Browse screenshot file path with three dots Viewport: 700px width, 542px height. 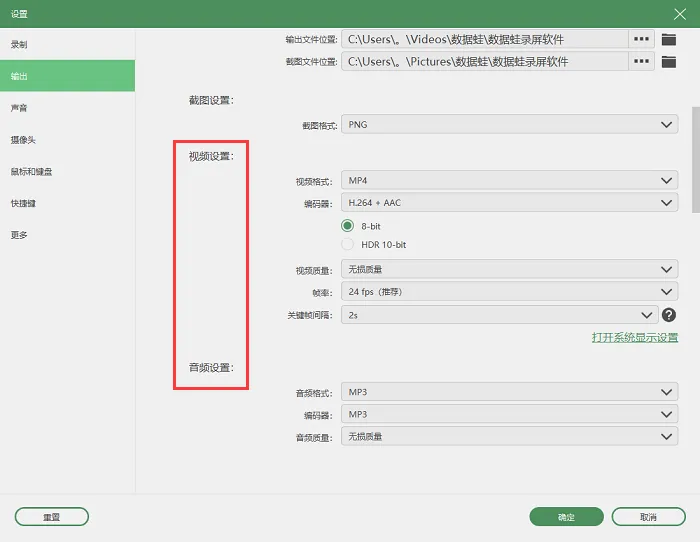coord(641,61)
